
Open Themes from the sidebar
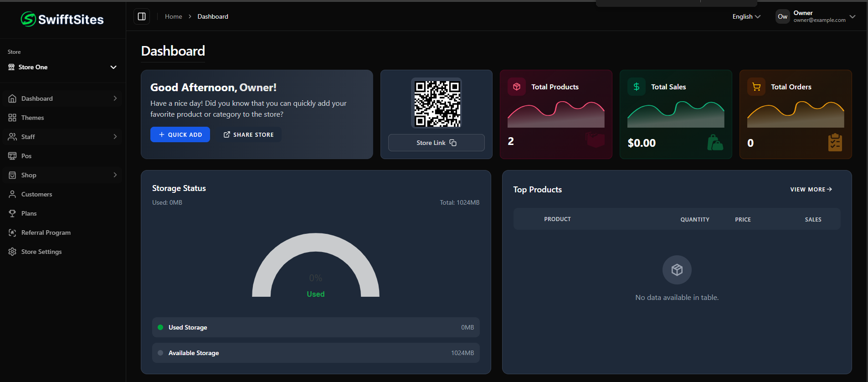(32, 118)
